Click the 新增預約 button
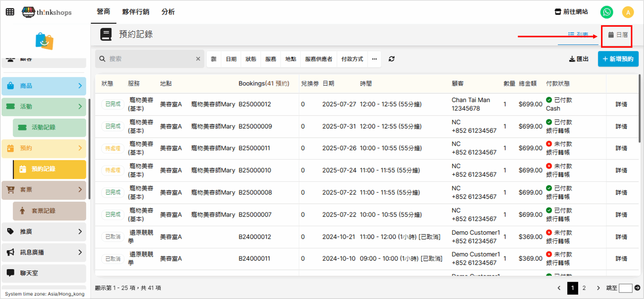This screenshot has height=299, width=644. [x=618, y=59]
